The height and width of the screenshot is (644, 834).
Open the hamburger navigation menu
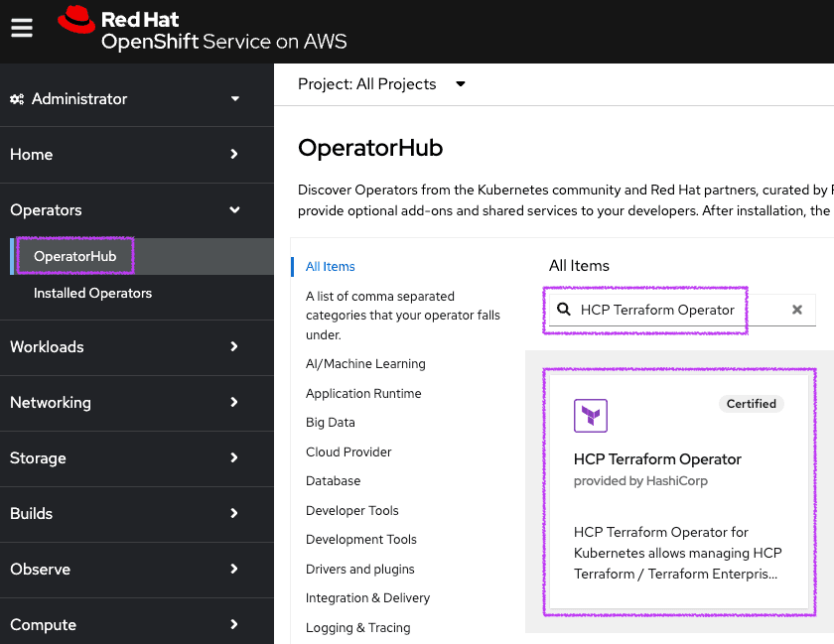(22, 29)
